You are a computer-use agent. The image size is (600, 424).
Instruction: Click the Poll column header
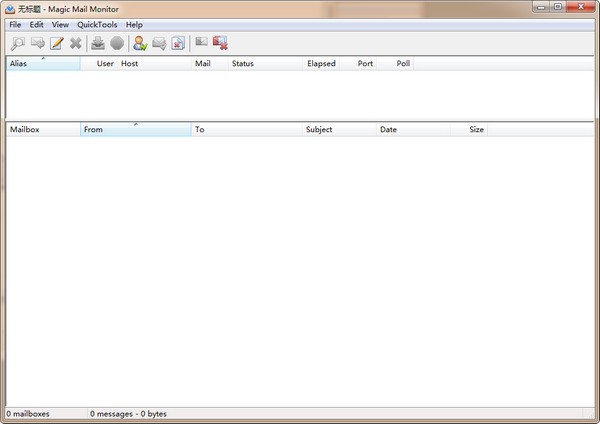coord(395,64)
